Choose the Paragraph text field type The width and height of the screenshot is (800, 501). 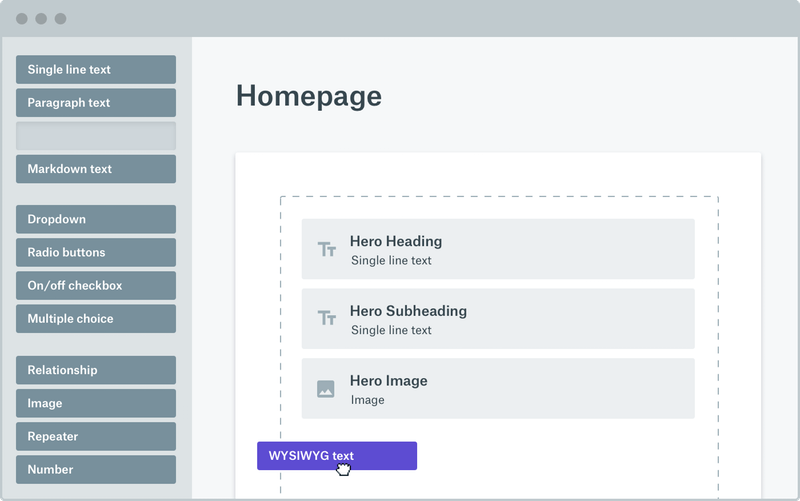pyautogui.click(x=96, y=103)
